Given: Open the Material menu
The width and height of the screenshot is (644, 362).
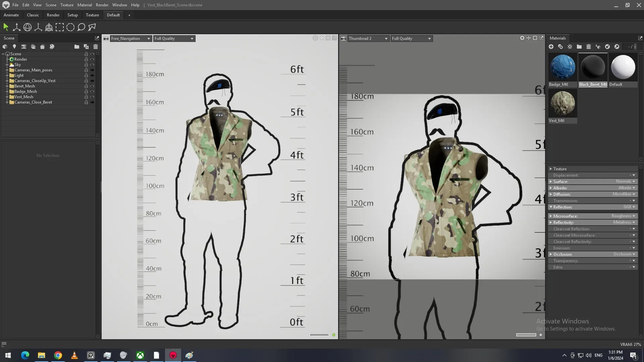Looking at the screenshot, I should tap(85, 5).
